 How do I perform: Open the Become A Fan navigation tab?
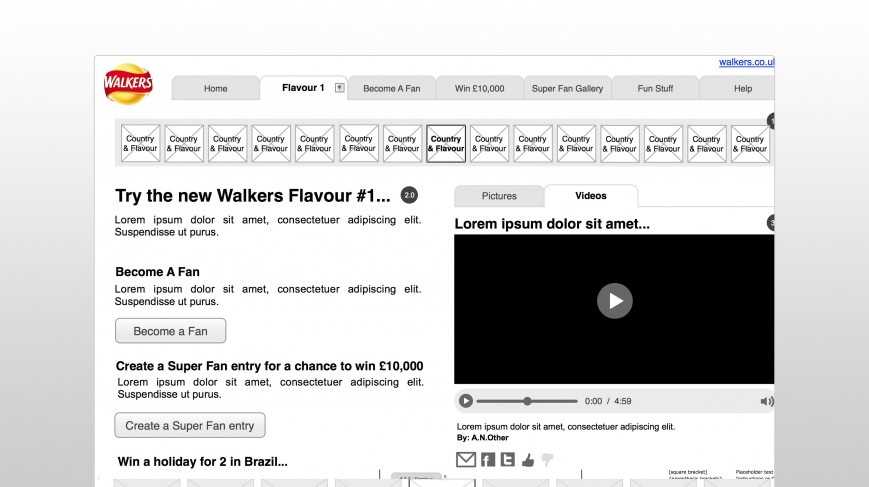pyautogui.click(x=392, y=88)
